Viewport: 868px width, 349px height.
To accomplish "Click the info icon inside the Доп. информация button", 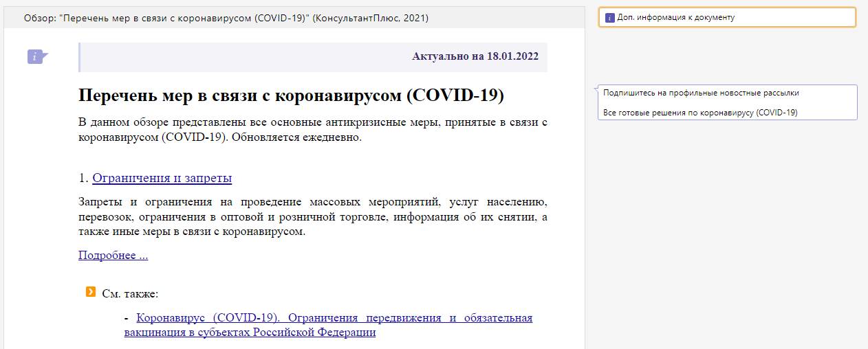I will (x=609, y=18).
